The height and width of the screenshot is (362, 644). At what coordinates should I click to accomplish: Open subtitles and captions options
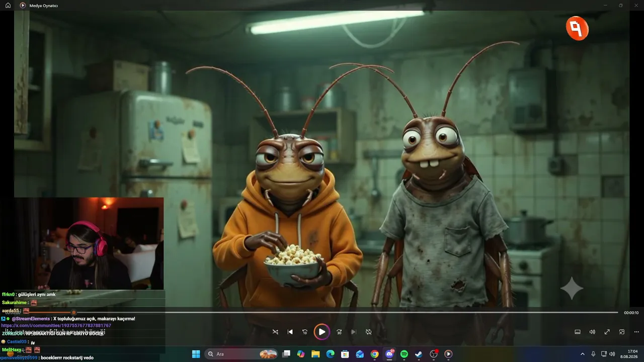tap(578, 332)
